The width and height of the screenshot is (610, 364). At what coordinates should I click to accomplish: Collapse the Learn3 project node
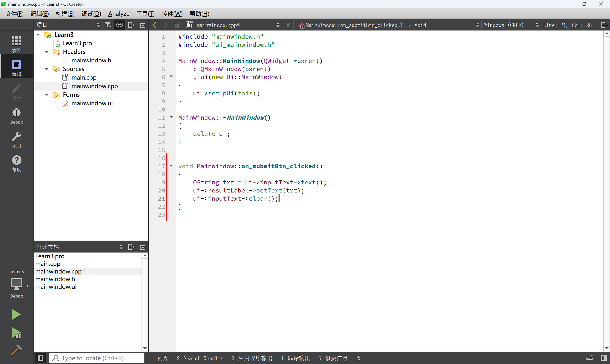pyautogui.click(x=38, y=35)
